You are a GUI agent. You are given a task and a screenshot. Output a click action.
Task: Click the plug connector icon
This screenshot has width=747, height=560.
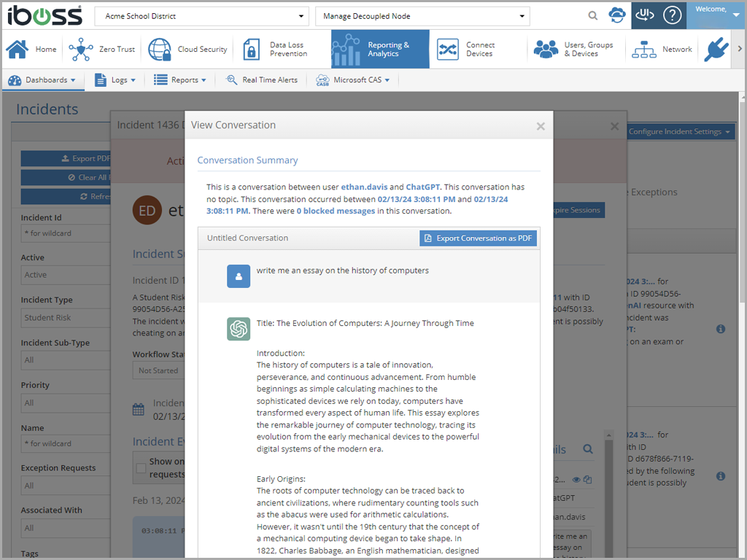[x=716, y=49]
